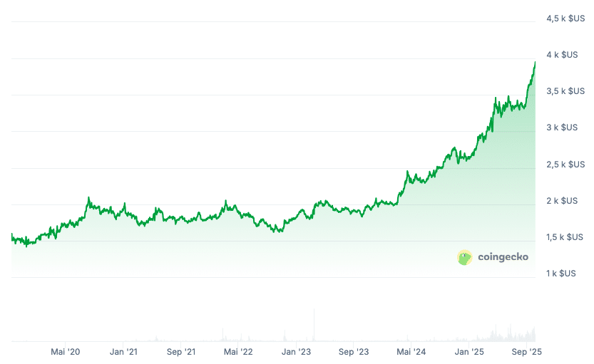
Task: Click the Mai '22 date marker
Action: point(238,352)
